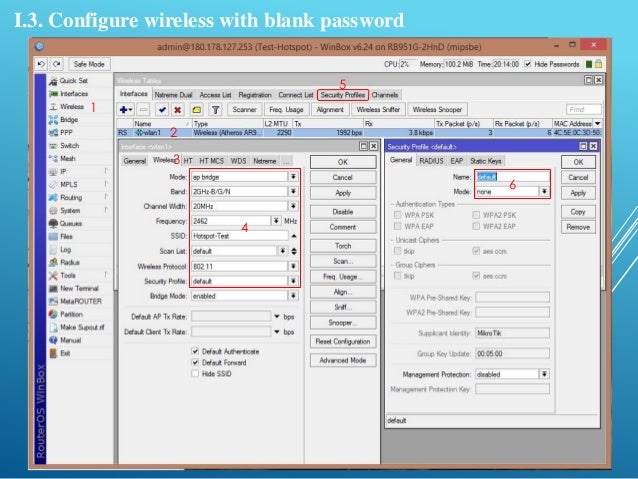Click the redo arrow icon
Screen dimensions: 638x479
click(x=57, y=64)
